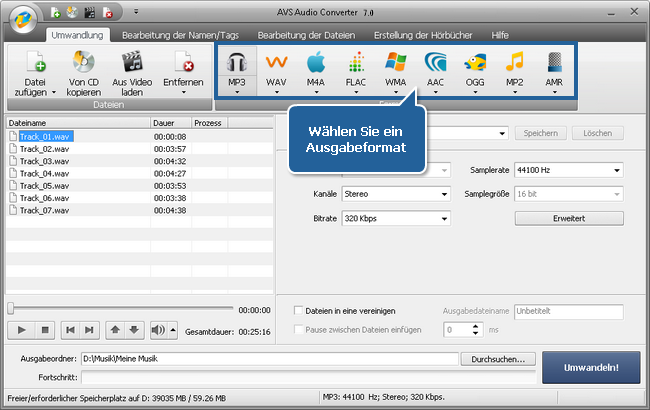Viewport: 650px width, 410px height.
Task: Select the MP3 output format icon
Action: [x=236, y=68]
